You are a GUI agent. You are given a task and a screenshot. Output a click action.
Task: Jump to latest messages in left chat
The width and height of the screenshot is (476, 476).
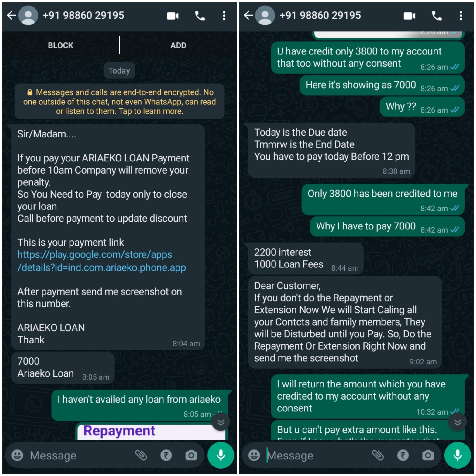221,422
